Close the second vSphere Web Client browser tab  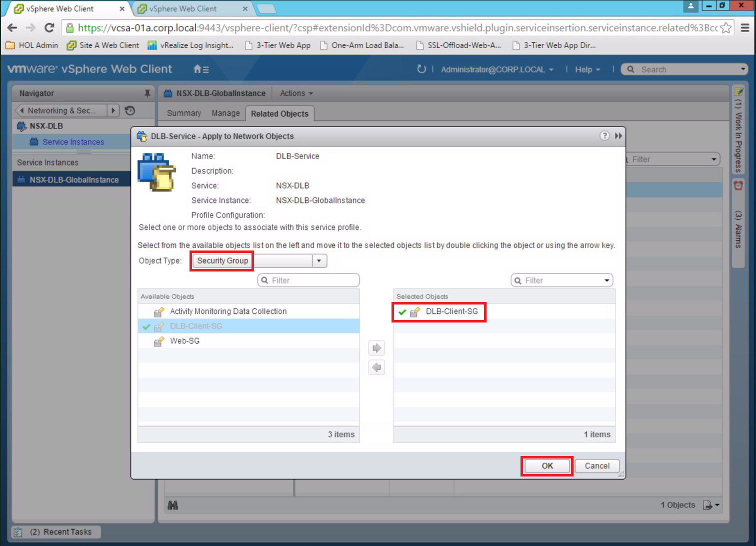pyautogui.click(x=245, y=9)
